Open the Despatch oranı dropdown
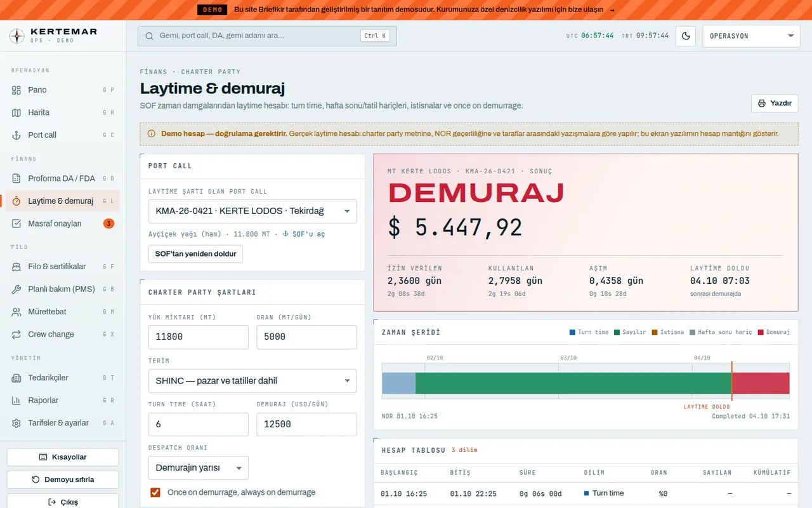Viewport: 812px width, 508px height. 199,468
